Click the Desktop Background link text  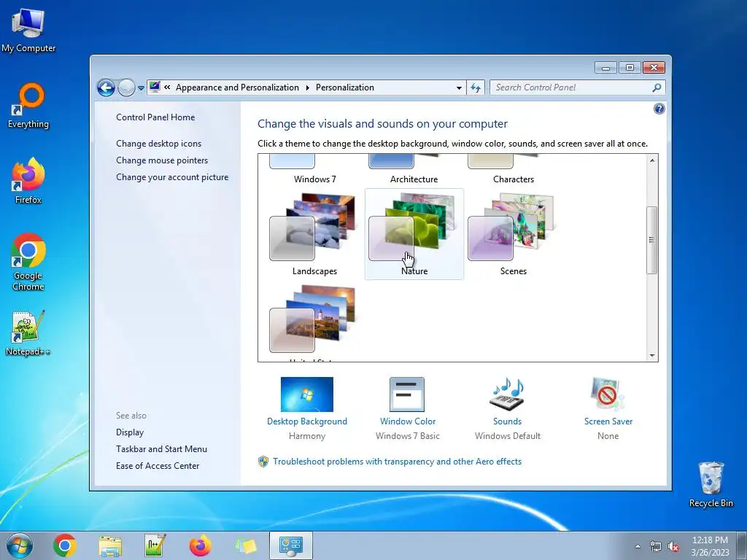point(307,421)
